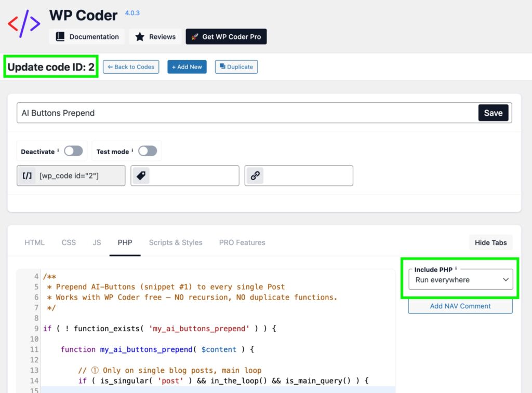The width and height of the screenshot is (532, 393).
Task: Click the Documentation book icon
Action: click(x=60, y=37)
